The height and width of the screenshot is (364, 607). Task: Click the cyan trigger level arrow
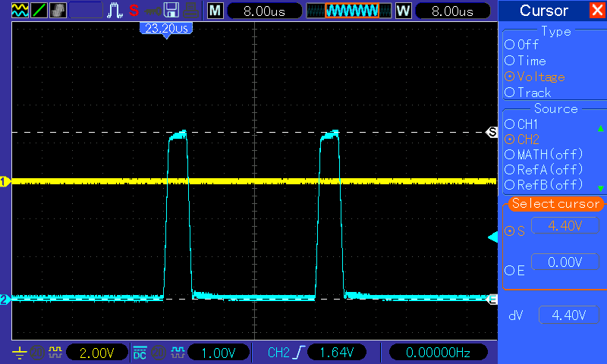pos(492,237)
